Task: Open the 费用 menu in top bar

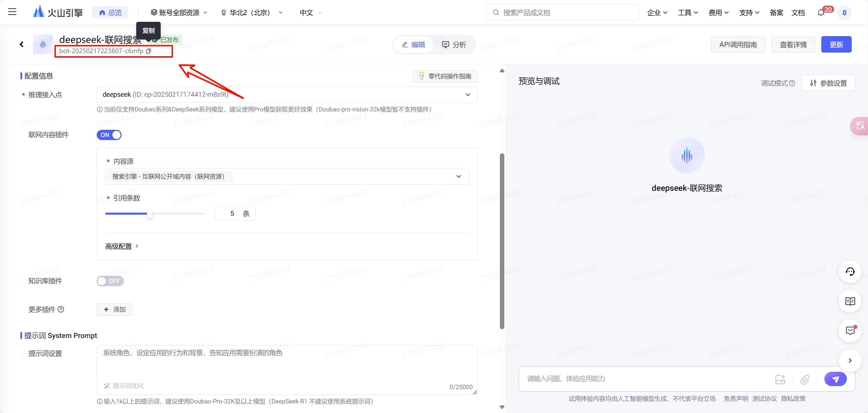Action: click(x=718, y=13)
